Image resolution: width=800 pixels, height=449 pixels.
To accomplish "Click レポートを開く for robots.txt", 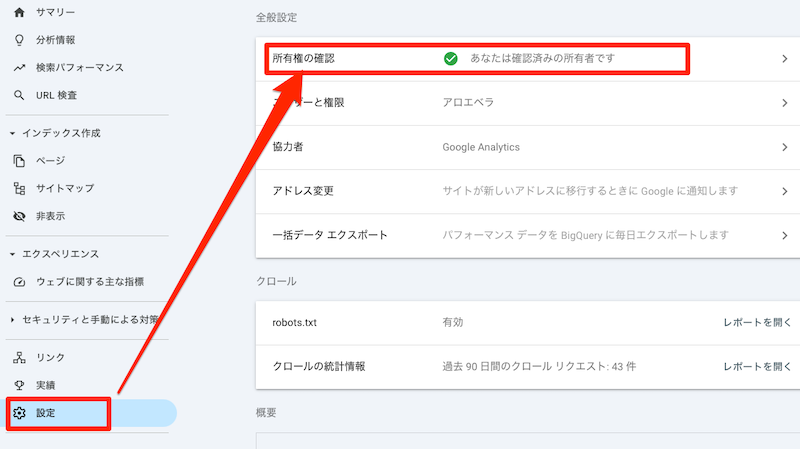I will click(x=757, y=323).
